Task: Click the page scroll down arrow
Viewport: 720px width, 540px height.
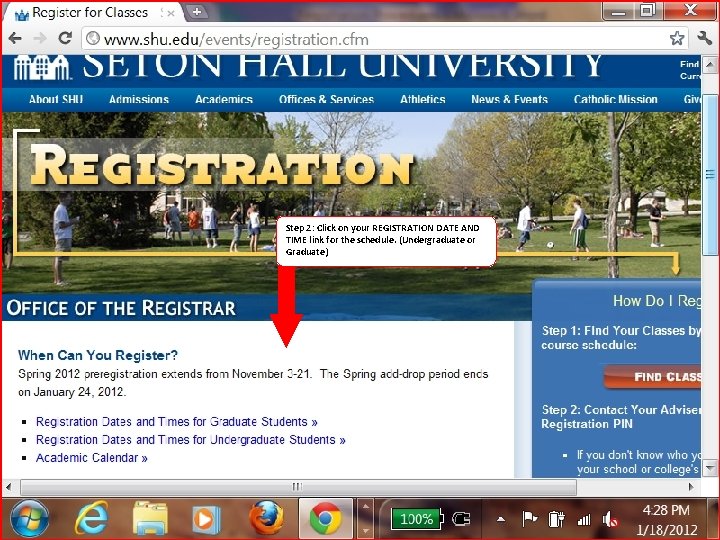Action: [710, 469]
